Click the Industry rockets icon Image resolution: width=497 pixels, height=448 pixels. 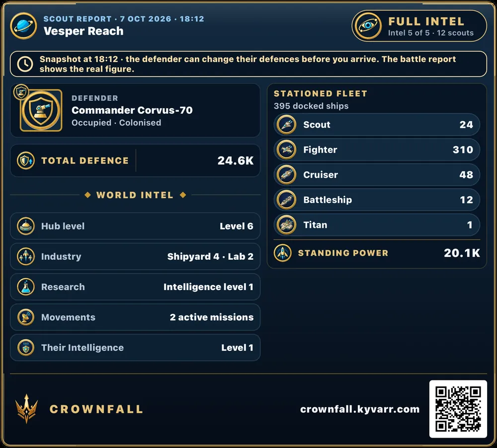point(26,256)
